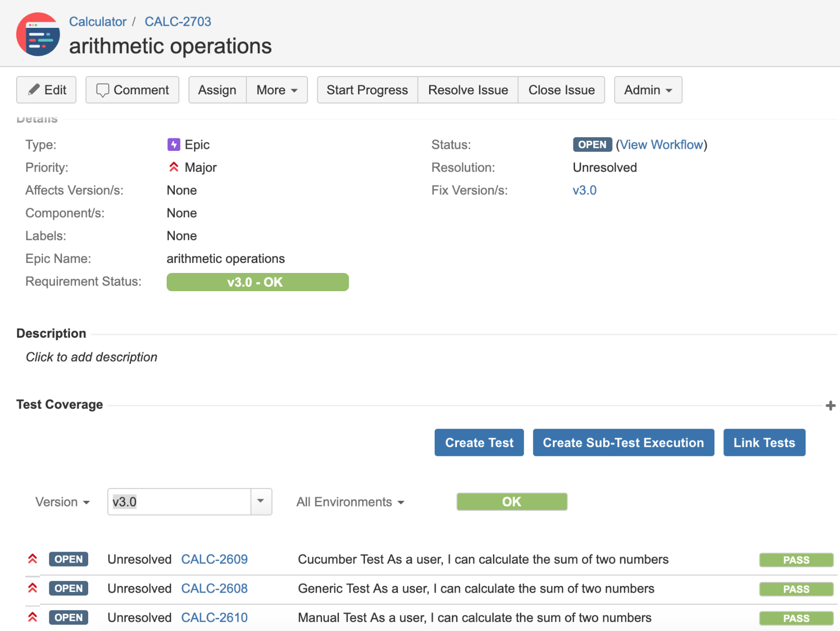Viewport: 840px width, 631px height.
Task: Click OPEN status badge in issue details
Action: coord(592,144)
